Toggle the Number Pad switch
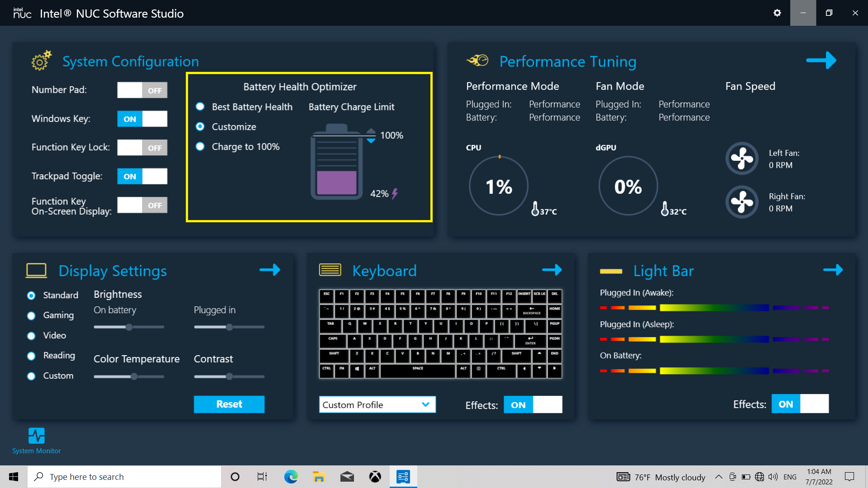 click(142, 90)
